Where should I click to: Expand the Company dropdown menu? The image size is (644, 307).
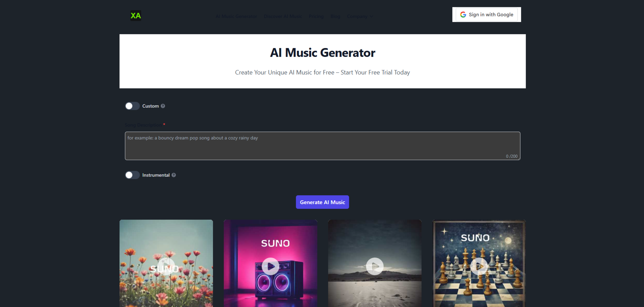point(360,16)
